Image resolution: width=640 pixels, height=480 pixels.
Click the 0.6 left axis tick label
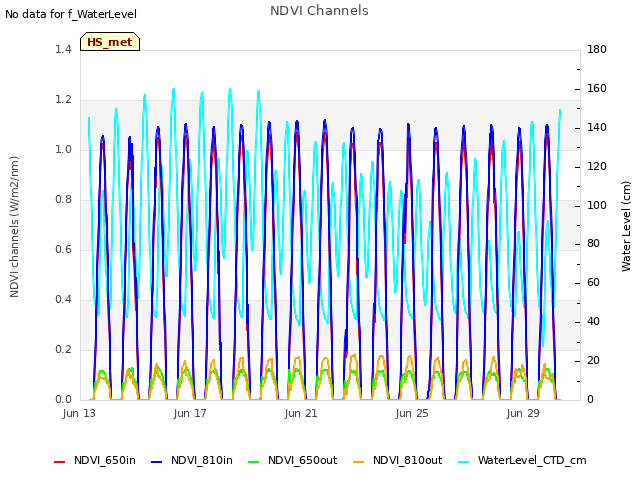tap(63, 249)
